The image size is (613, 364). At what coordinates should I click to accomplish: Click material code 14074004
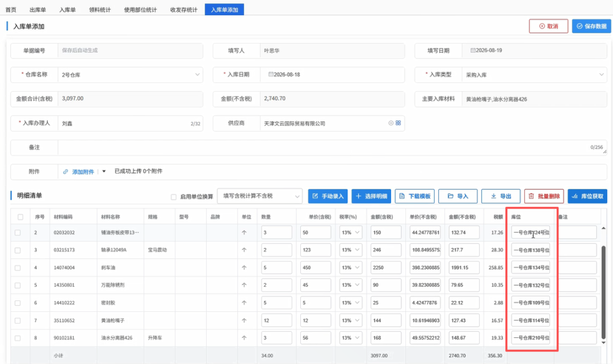pyautogui.click(x=64, y=268)
